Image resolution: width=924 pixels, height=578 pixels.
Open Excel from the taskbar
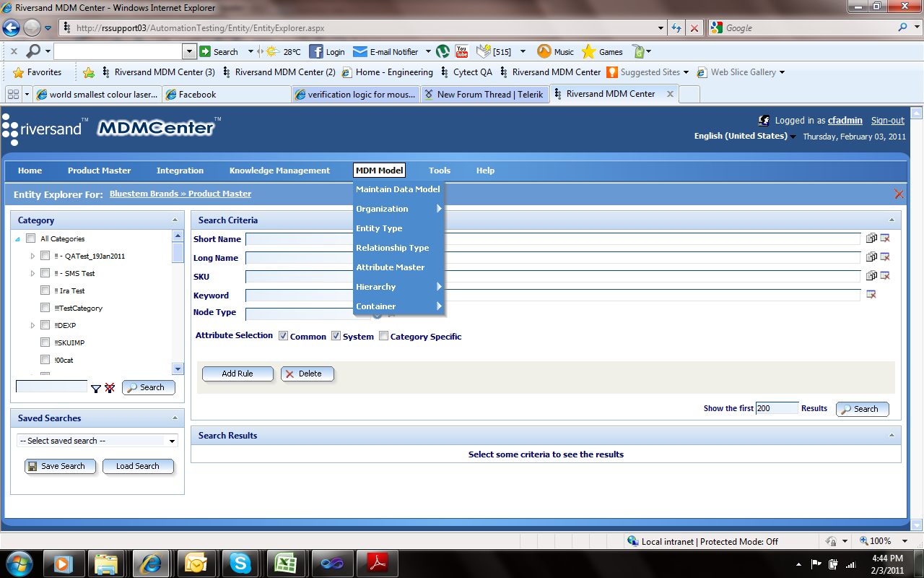coord(286,563)
